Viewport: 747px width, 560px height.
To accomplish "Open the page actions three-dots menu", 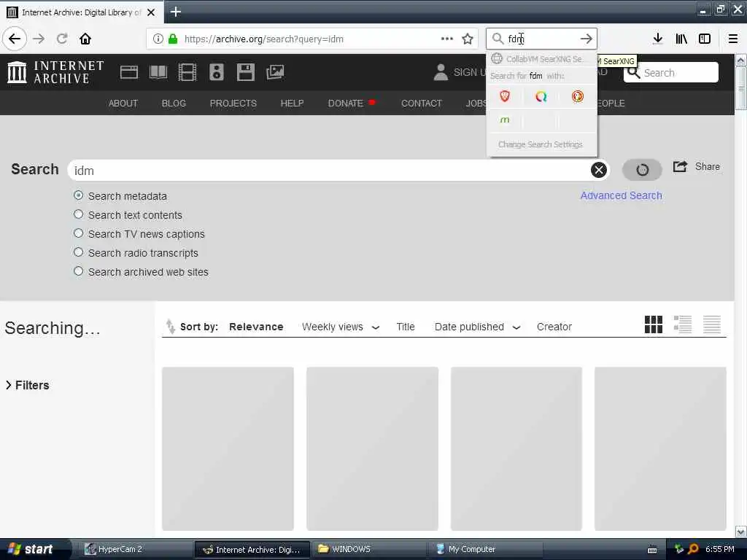I will [x=447, y=39].
